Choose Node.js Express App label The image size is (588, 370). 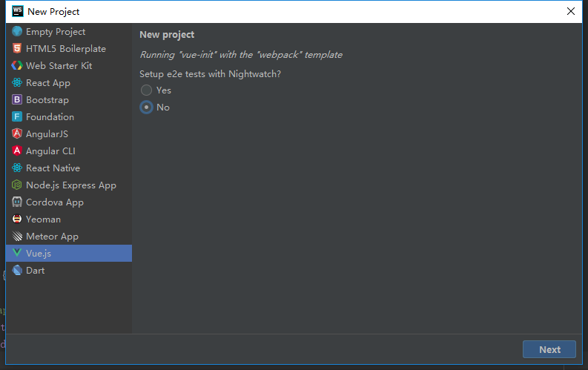(71, 185)
